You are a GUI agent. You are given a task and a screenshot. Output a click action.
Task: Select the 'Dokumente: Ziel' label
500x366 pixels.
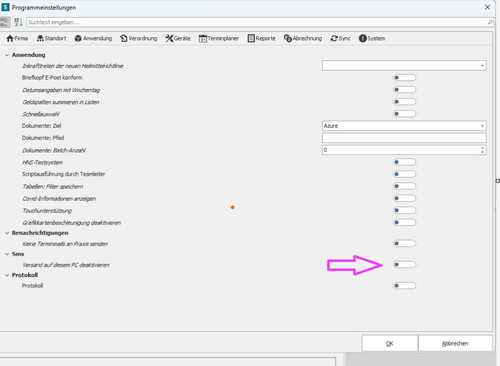tap(41, 126)
